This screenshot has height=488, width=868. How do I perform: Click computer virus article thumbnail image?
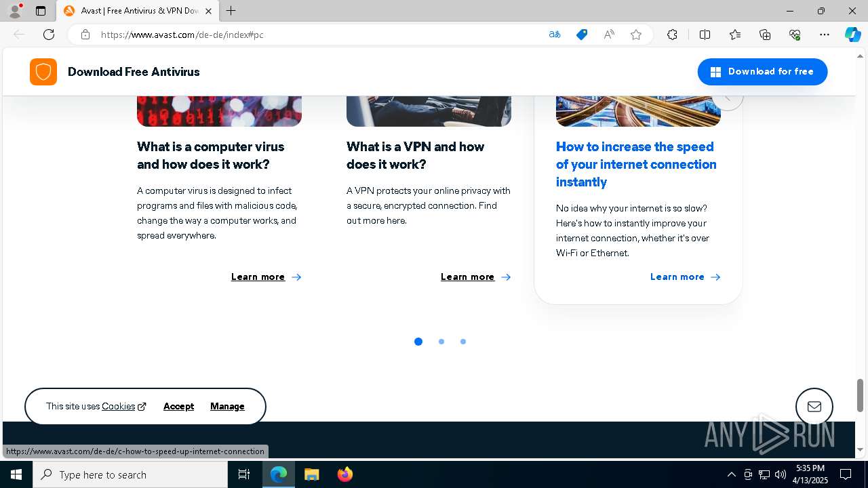219,111
